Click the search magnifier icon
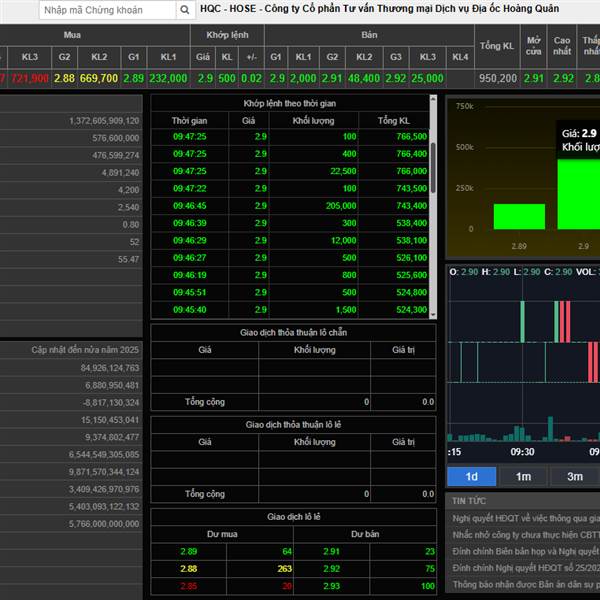The width and height of the screenshot is (600, 600). click(184, 10)
